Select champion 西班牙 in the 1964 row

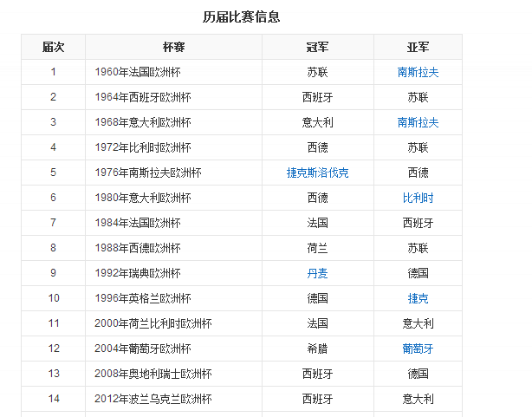(318, 97)
